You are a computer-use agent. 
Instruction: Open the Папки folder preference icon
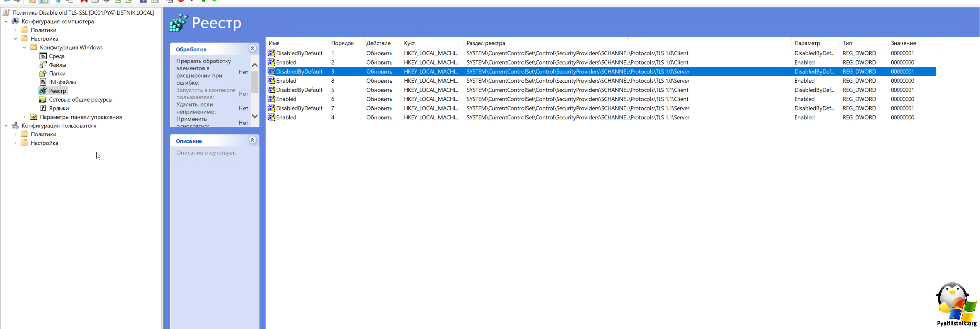point(43,73)
